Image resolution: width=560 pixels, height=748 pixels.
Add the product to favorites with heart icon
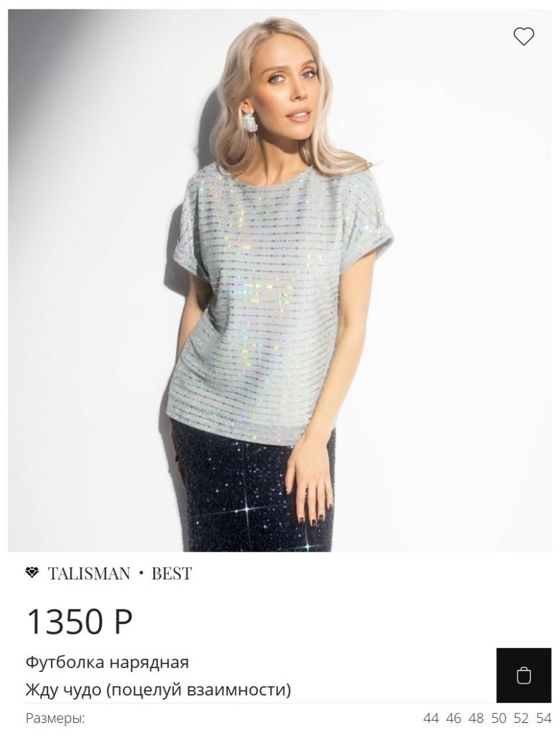tap(524, 37)
